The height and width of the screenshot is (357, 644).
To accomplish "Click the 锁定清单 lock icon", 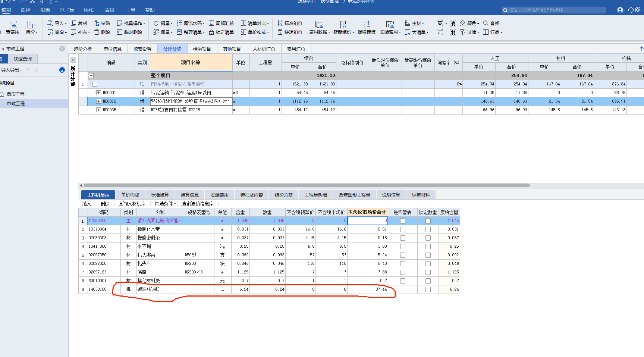I will tap(211, 32).
